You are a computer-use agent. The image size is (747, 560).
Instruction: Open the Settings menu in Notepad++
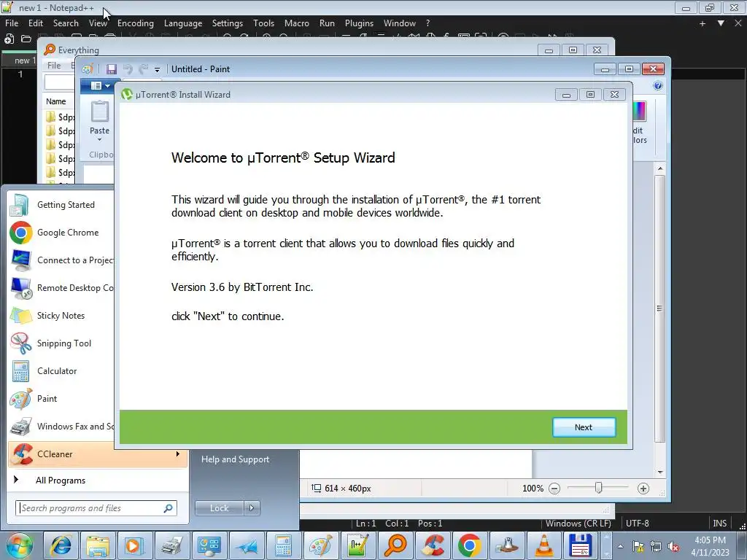tap(228, 23)
